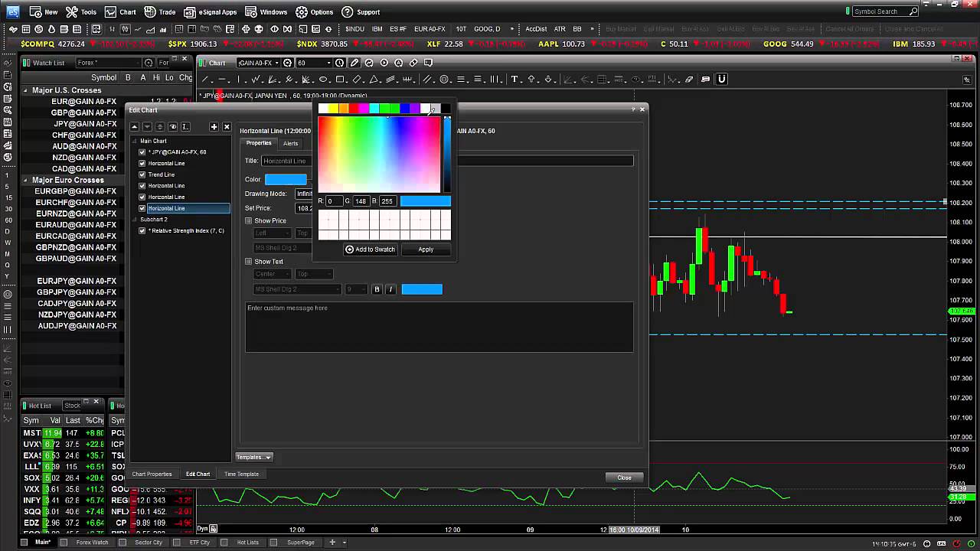Click the AccDist study shortcut
Screen dimensions: 980x551
click(x=536, y=29)
